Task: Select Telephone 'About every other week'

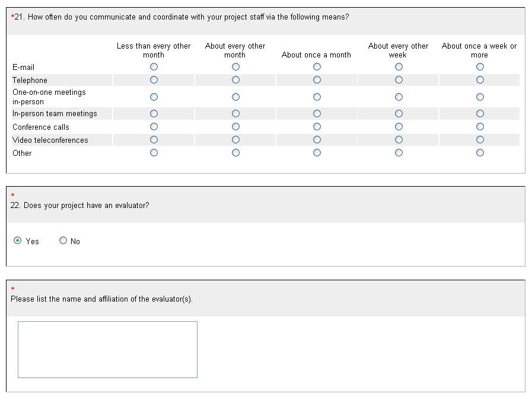Action: (399, 80)
